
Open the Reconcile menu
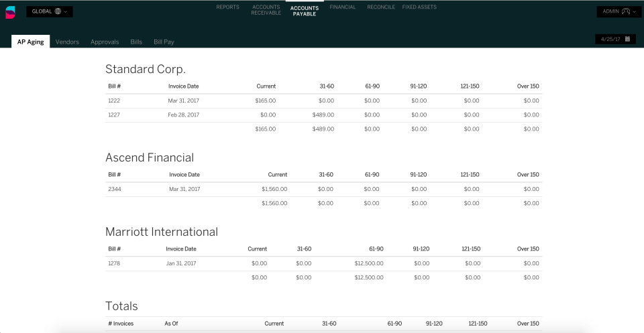tap(381, 7)
